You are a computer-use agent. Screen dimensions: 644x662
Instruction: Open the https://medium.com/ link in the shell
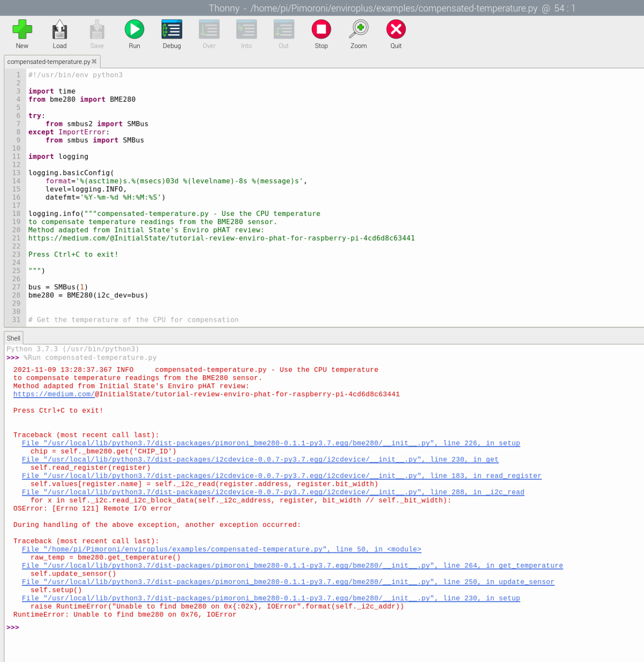[53, 394]
